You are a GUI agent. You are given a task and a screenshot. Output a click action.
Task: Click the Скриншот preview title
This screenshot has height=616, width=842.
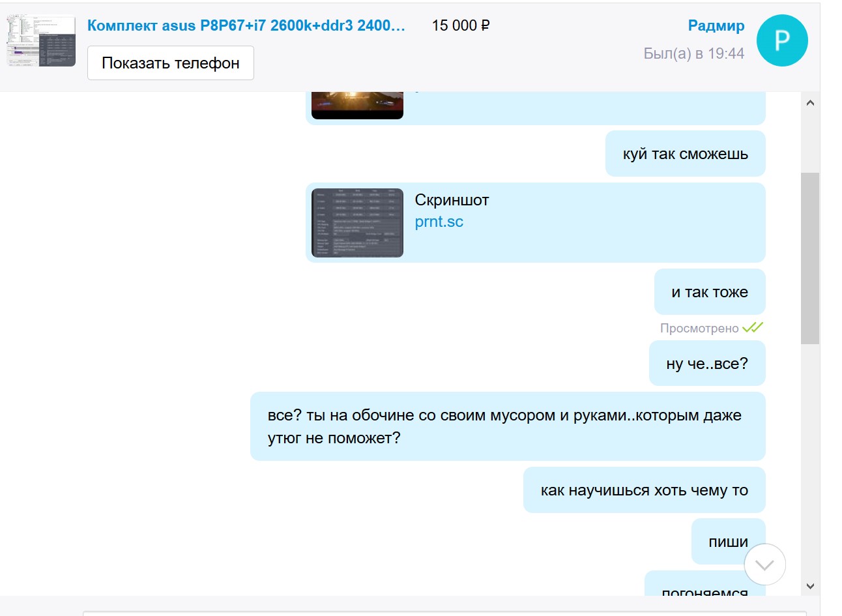[x=452, y=200]
